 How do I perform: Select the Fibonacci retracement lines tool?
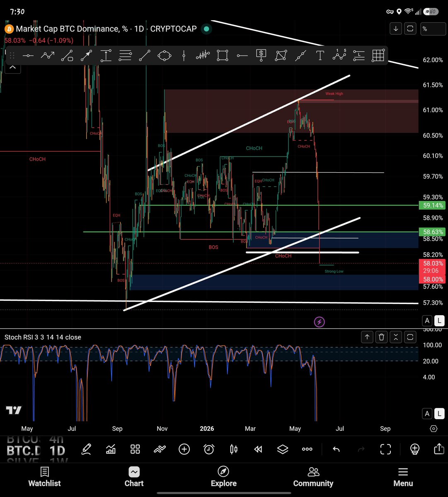[x=125, y=55]
